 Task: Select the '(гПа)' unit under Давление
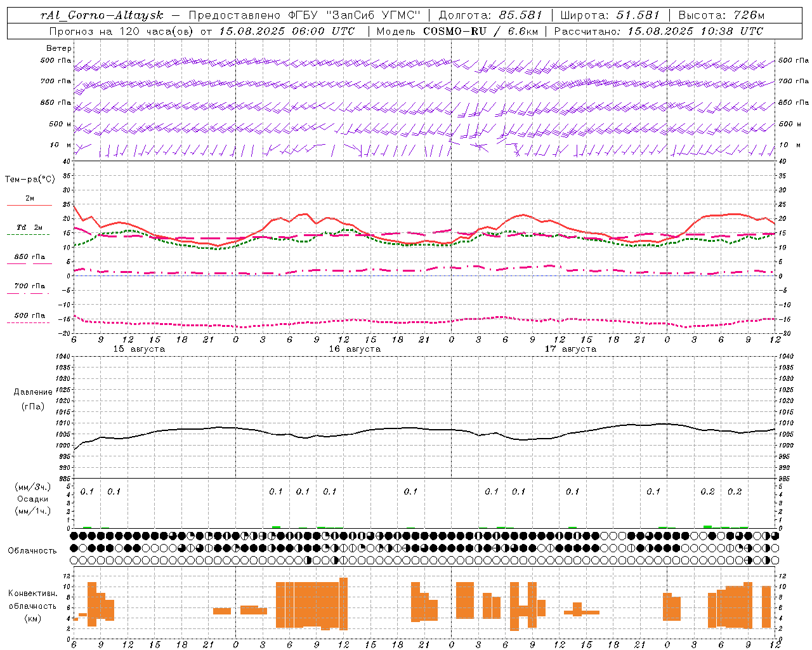point(33,406)
